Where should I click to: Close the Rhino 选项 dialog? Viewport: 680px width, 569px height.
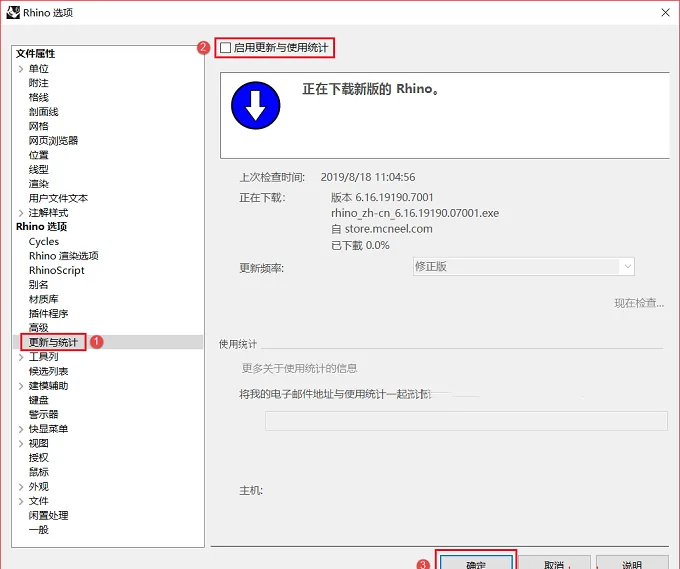(x=665, y=13)
